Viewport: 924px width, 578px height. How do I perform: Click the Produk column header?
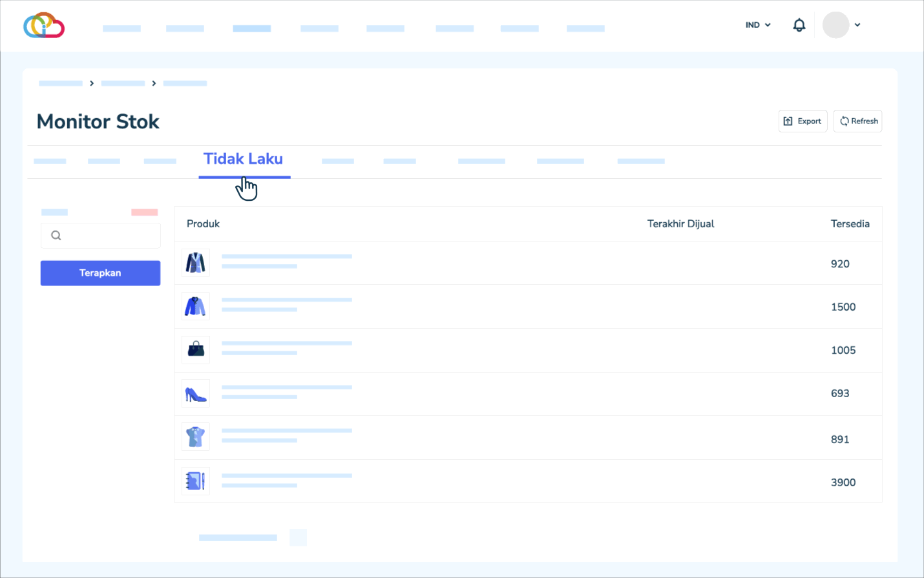click(x=203, y=224)
